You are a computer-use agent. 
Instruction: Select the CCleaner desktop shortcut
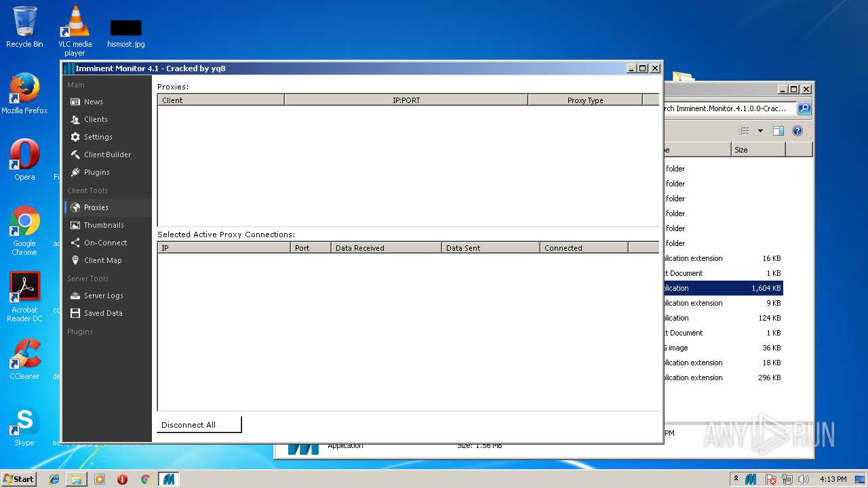point(24,359)
